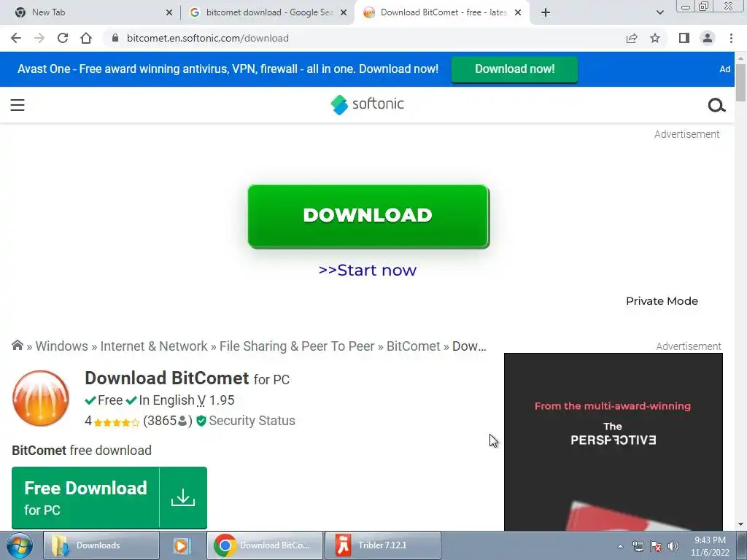Go to Softonic home breadcrumb icon
Image resolution: width=747 pixels, height=560 pixels.
(x=18, y=345)
